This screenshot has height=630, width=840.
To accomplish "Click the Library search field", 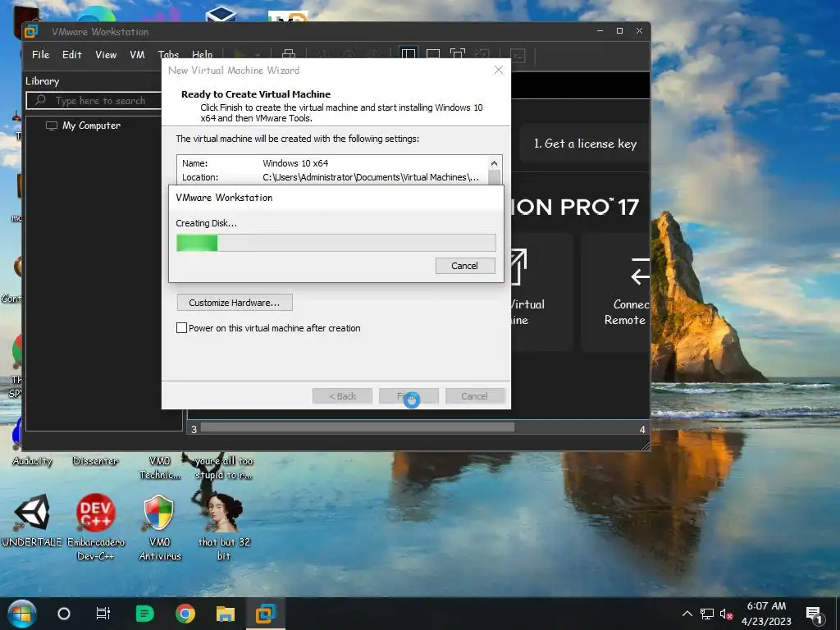I will 94,101.
